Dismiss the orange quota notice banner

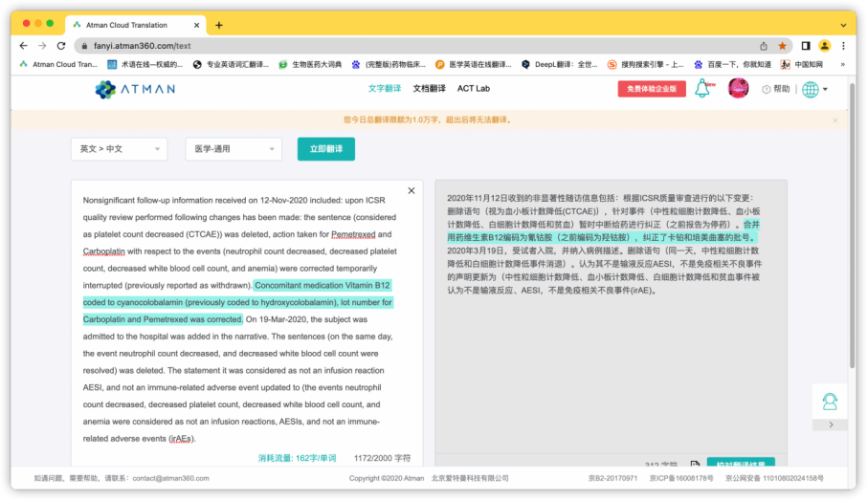click(x=835, y=120)
